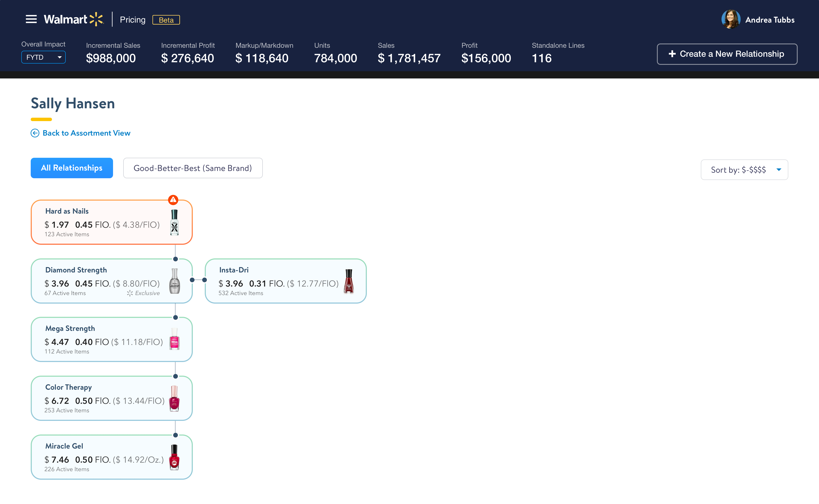819x504 pixels.
Task: Open the FYTD overall impact dropdown
Action: (43, 57)
